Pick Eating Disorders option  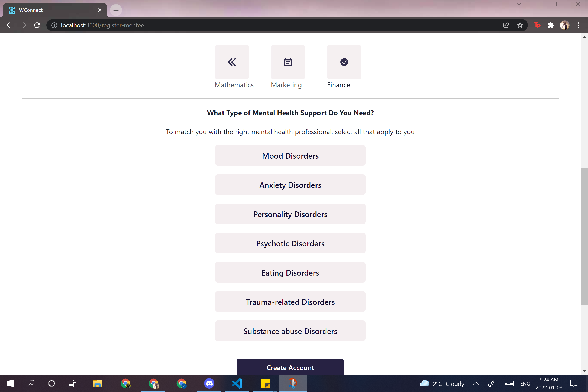coord(290,273)
